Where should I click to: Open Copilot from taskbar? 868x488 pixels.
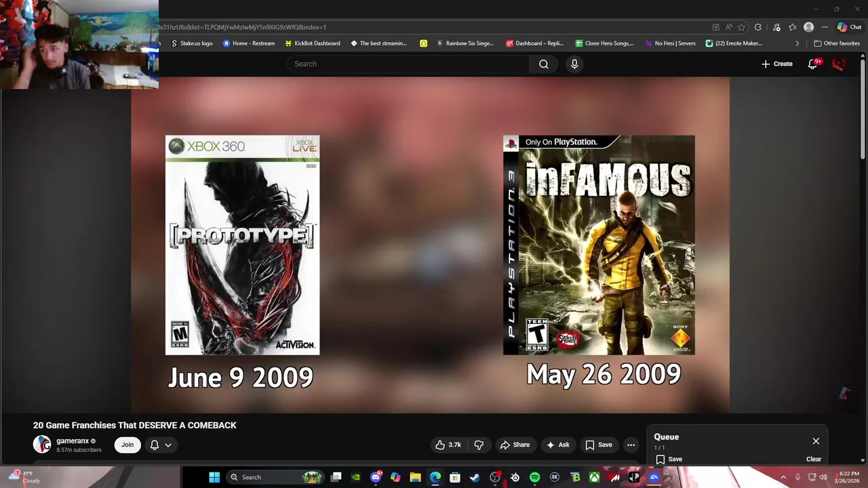(395, 477)
